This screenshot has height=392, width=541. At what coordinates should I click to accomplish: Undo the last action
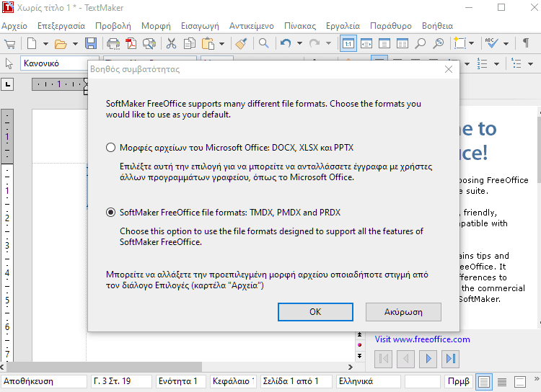coord(286,44)
